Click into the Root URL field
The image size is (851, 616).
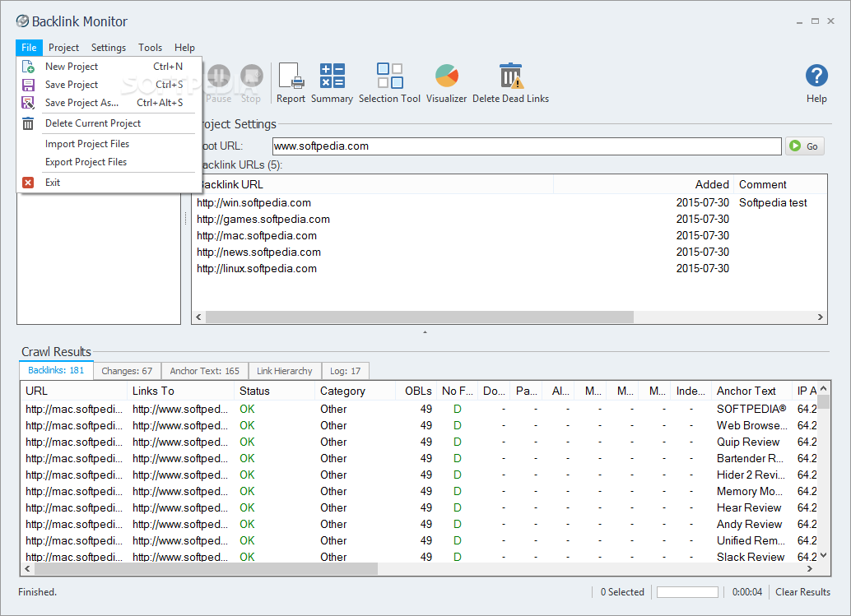(x=527, y=146)
